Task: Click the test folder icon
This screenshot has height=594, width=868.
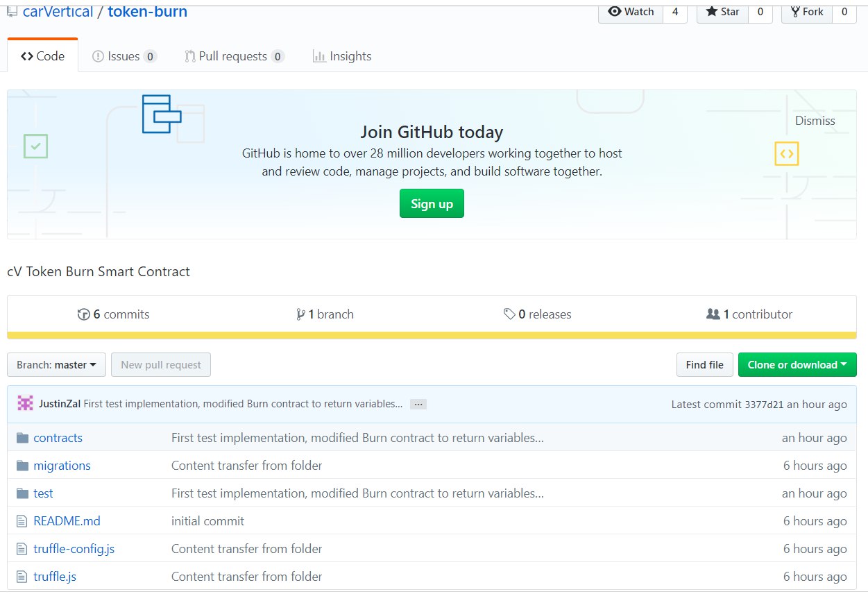Action: click(x=22, y=493)
